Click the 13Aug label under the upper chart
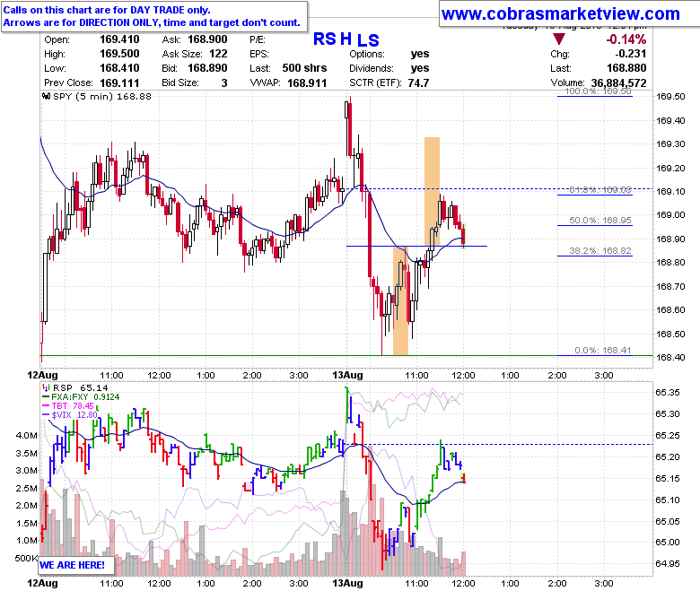 pyautogui.click(x=347, y=375)
